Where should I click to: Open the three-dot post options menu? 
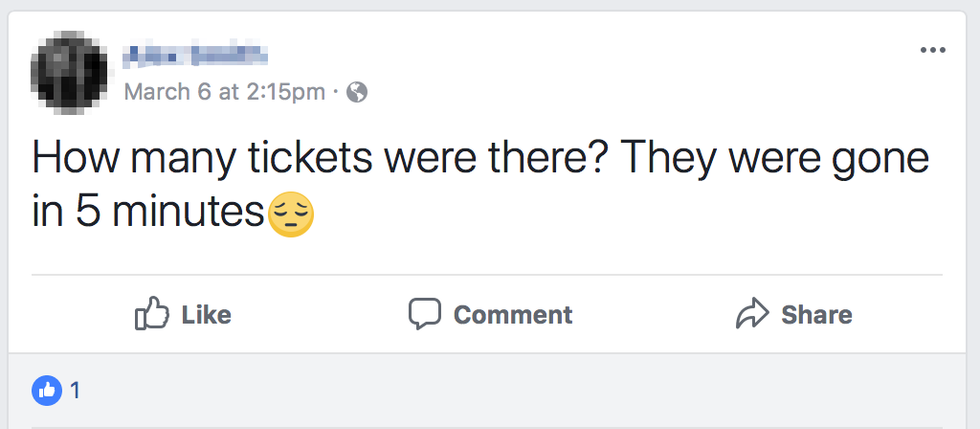(932, 50)
